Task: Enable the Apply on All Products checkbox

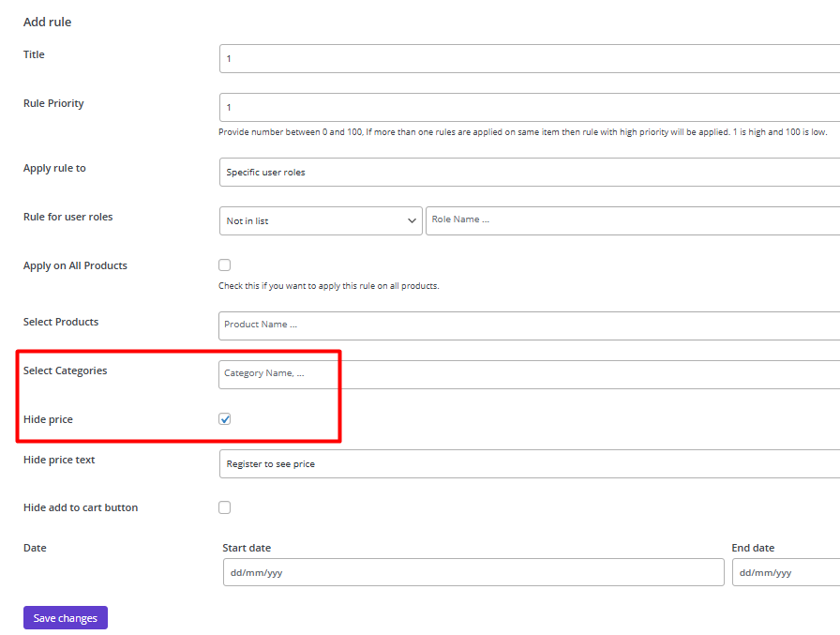Action: click(224, 265)
